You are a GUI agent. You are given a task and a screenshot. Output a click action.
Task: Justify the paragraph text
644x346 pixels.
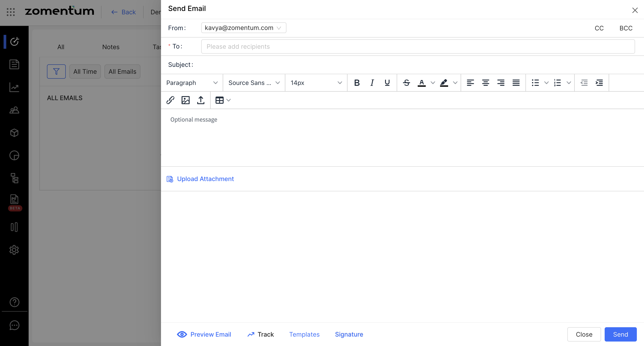point(516,83)
